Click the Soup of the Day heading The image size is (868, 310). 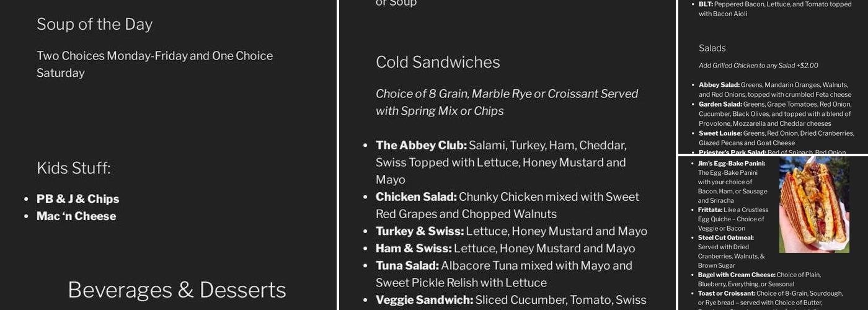[94, 24]
